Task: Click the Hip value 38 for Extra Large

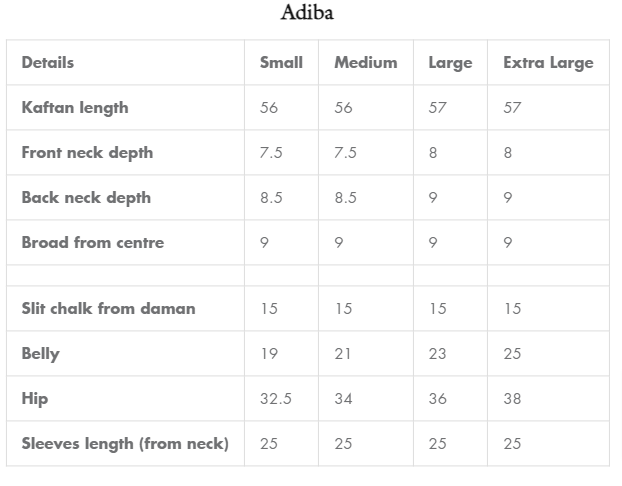Action: point(512,398)
